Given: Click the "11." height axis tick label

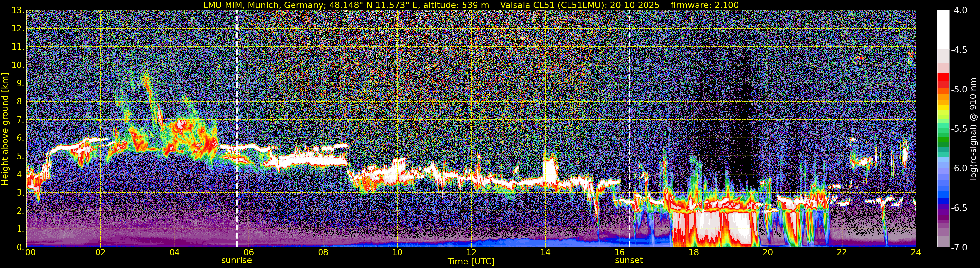Looking at the screenshot, I should (19, 47).
